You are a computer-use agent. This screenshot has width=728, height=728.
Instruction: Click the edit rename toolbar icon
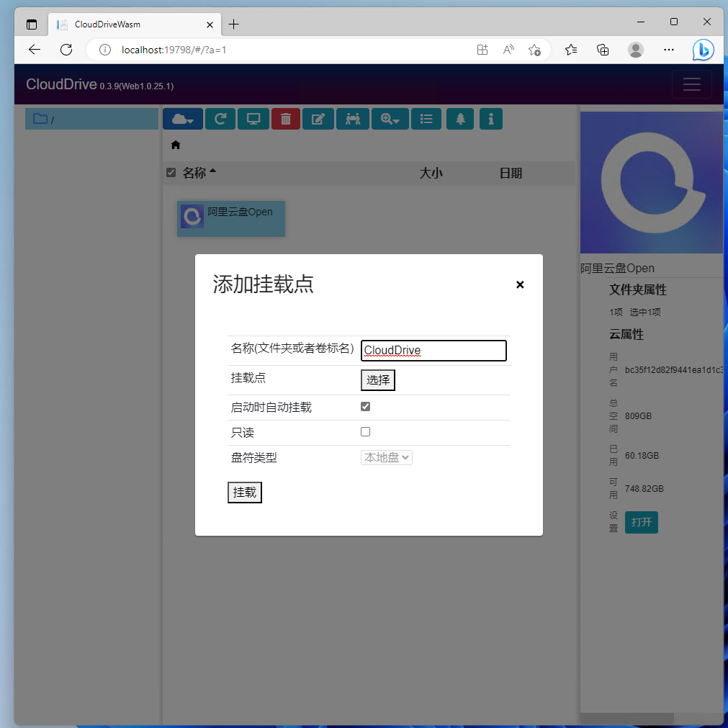click(x=318, y=119)
